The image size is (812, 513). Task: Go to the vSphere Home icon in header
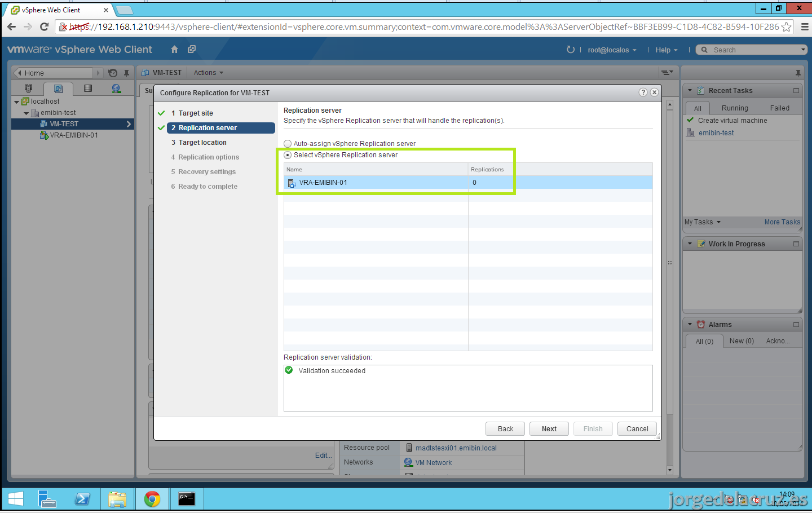[x=175, y=50]
